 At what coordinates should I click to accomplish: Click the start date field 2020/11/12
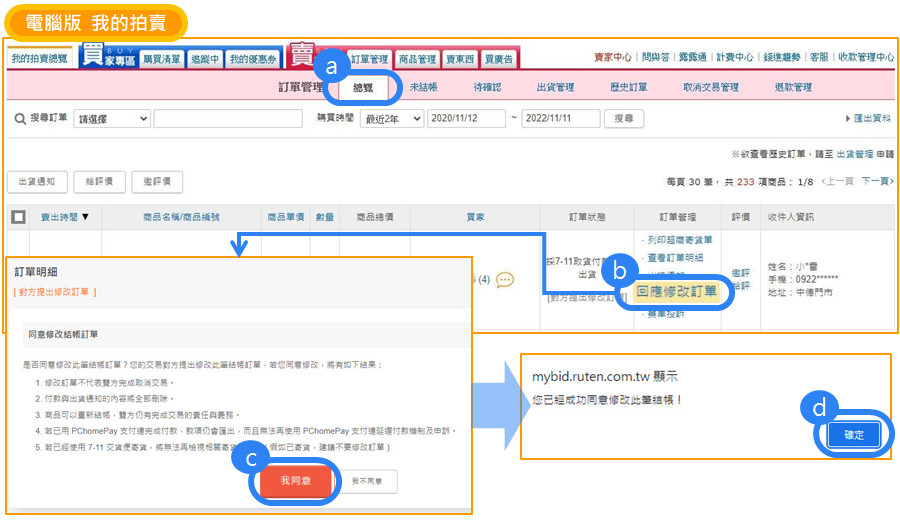pos(466,119)
